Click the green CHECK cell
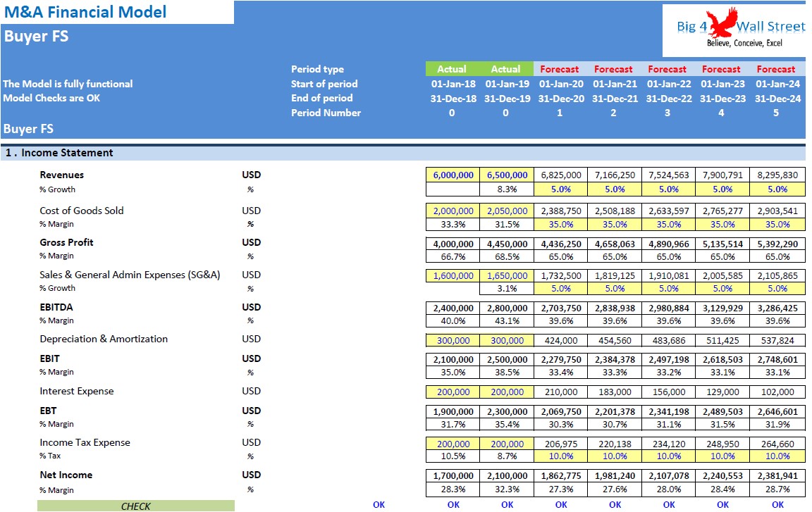 click(135, 506)
